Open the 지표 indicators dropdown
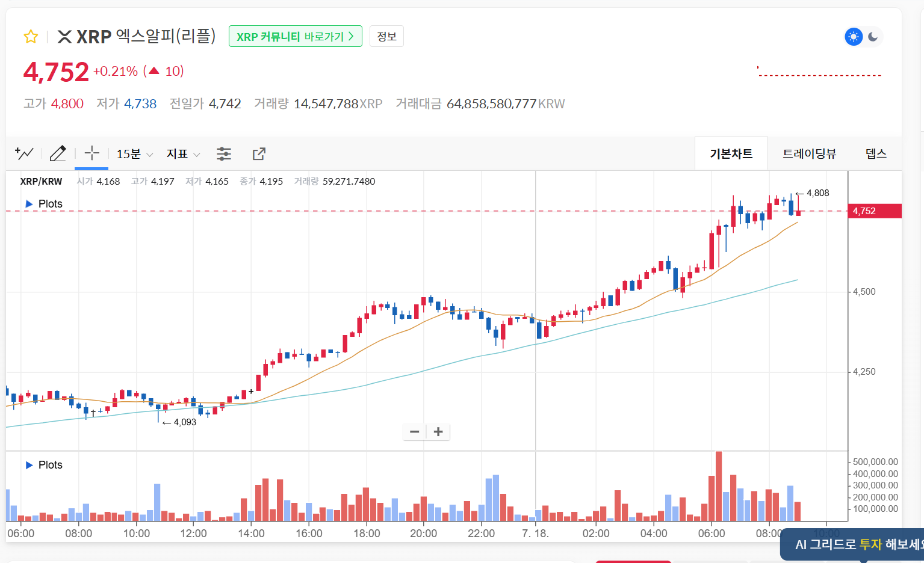This screenshot has width=924, height=563. coord(183,154)
